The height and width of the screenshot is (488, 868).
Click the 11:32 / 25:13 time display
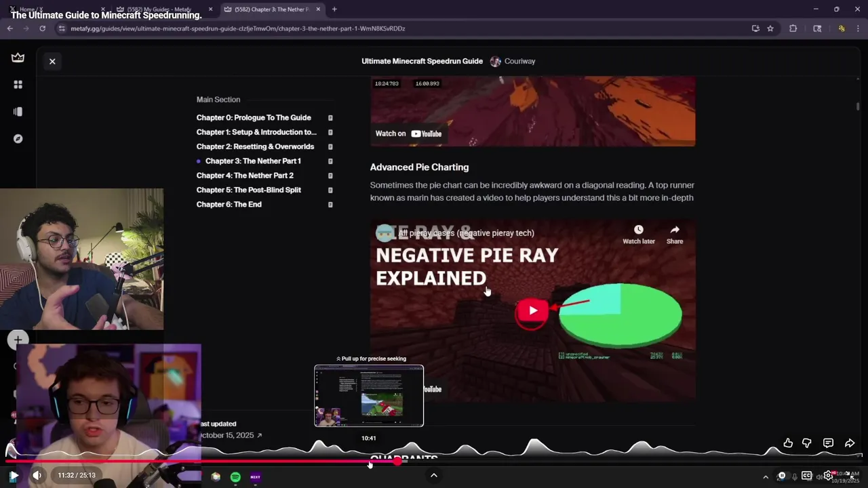(x=77, y=476)
